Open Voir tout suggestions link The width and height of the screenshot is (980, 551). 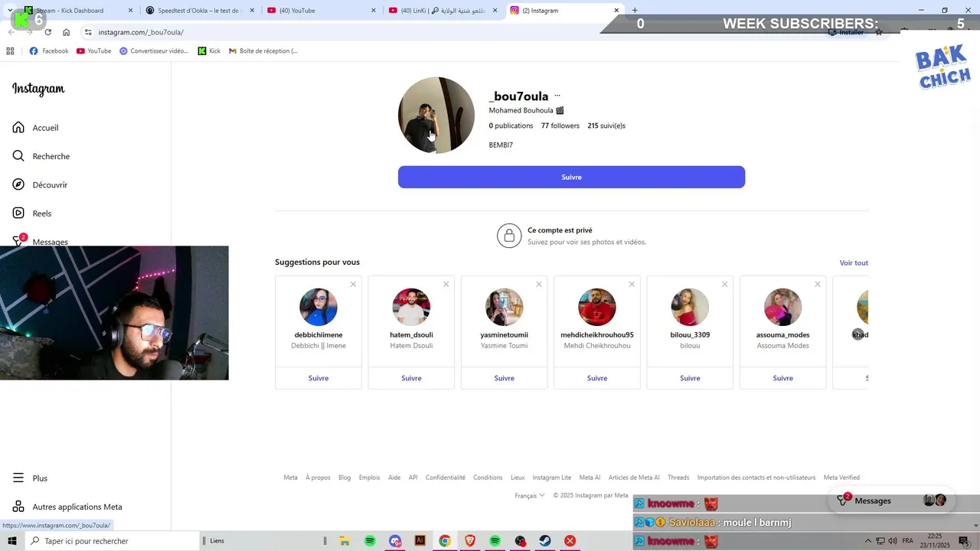[854, 262]
